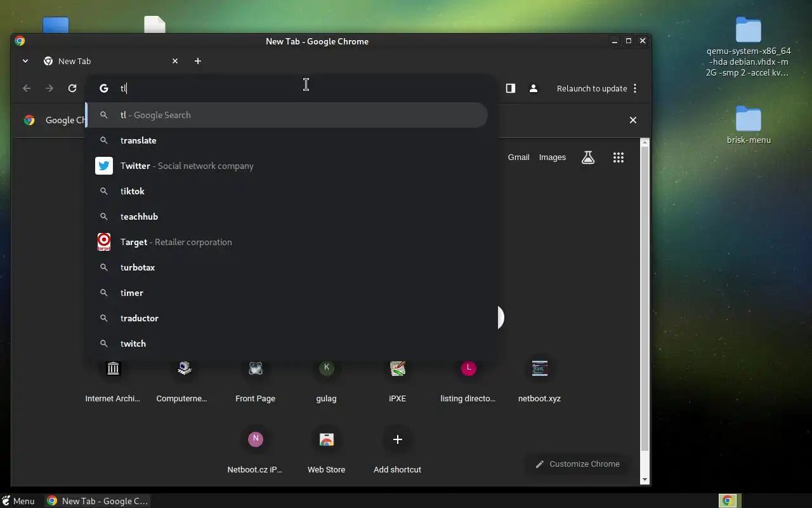Close the New Tab tab
The height and width of the screenshot is (508, 812).
click(x=175, y=61)
